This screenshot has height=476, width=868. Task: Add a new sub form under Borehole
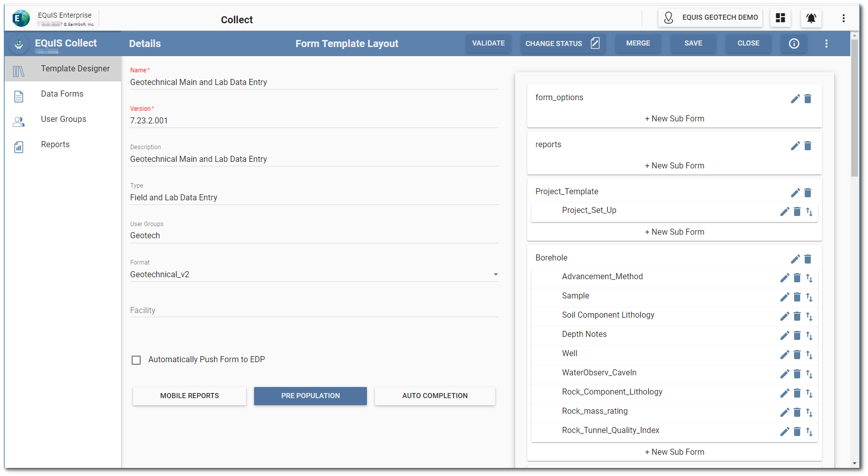(674, 452)
